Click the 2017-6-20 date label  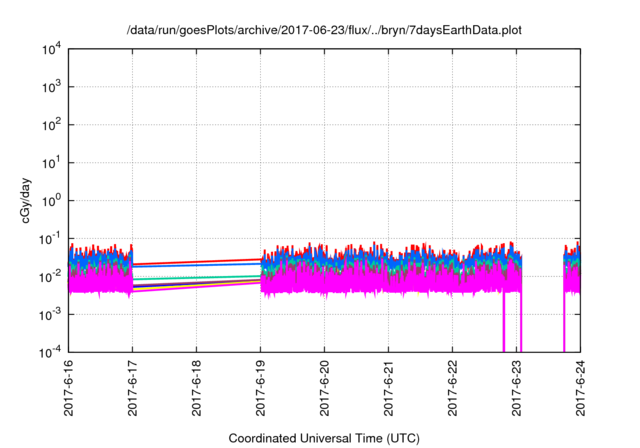click(324, 388)
